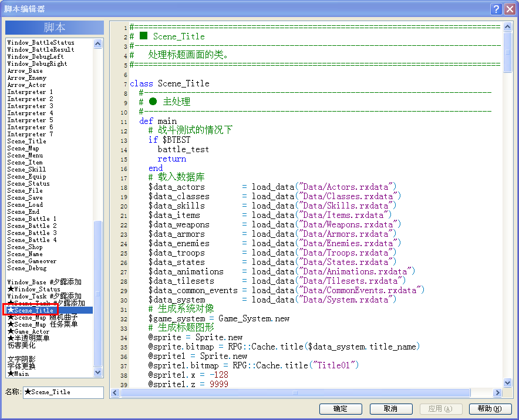
Task: Click the 取消 button
Action: pos(391,409)
